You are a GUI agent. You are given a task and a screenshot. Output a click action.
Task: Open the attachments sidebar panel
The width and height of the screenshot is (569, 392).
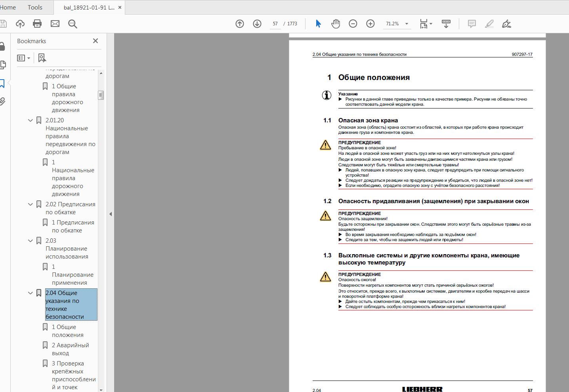click(x=3, y=101)
